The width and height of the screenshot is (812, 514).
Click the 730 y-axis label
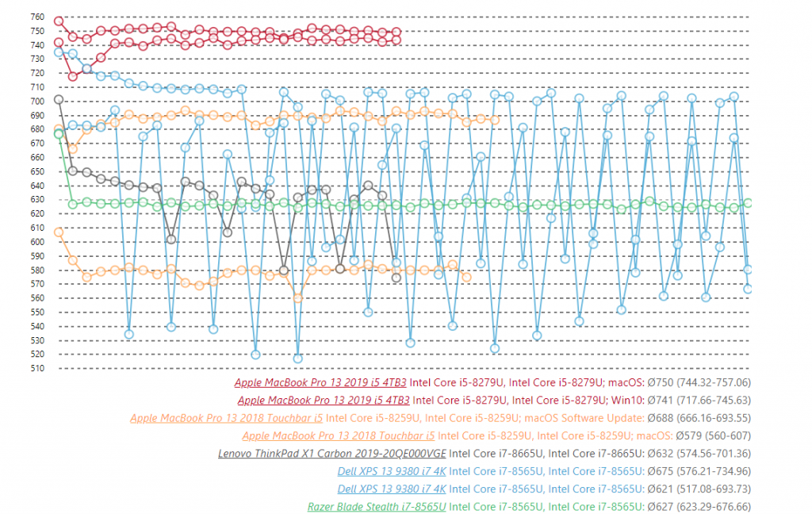[37, 59]
